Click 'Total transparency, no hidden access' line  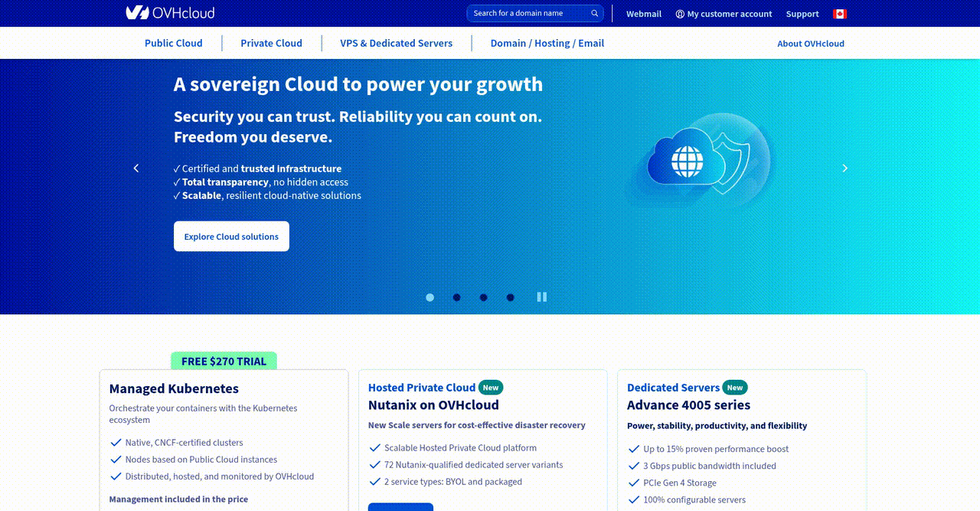261,182
